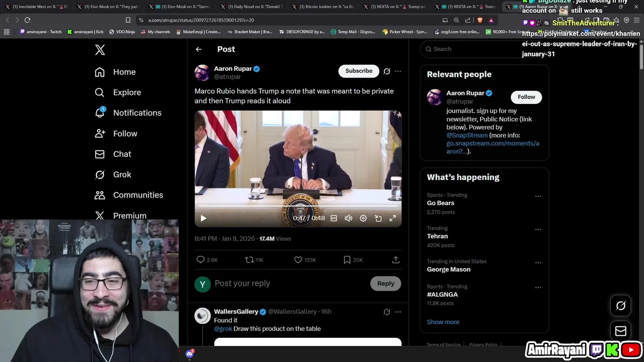
Task: Open @SnapStream link in bio
Action: (x=467, y=135)
